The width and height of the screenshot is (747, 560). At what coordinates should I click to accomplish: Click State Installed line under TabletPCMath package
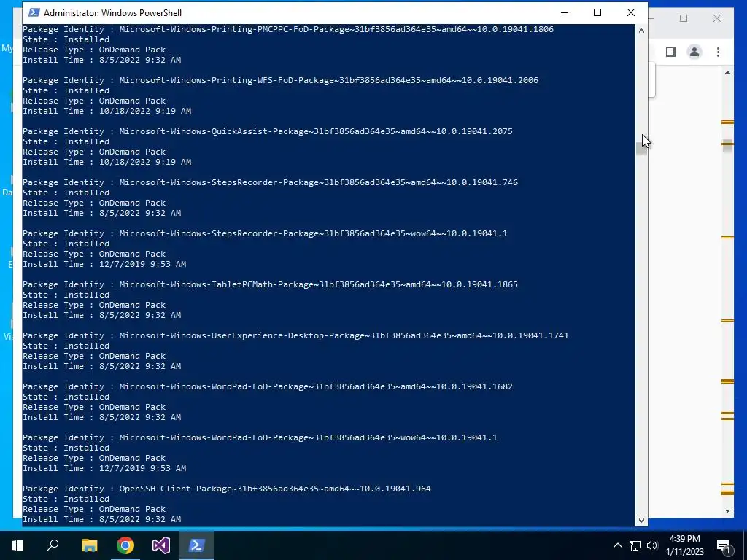(x=66, y=295)
